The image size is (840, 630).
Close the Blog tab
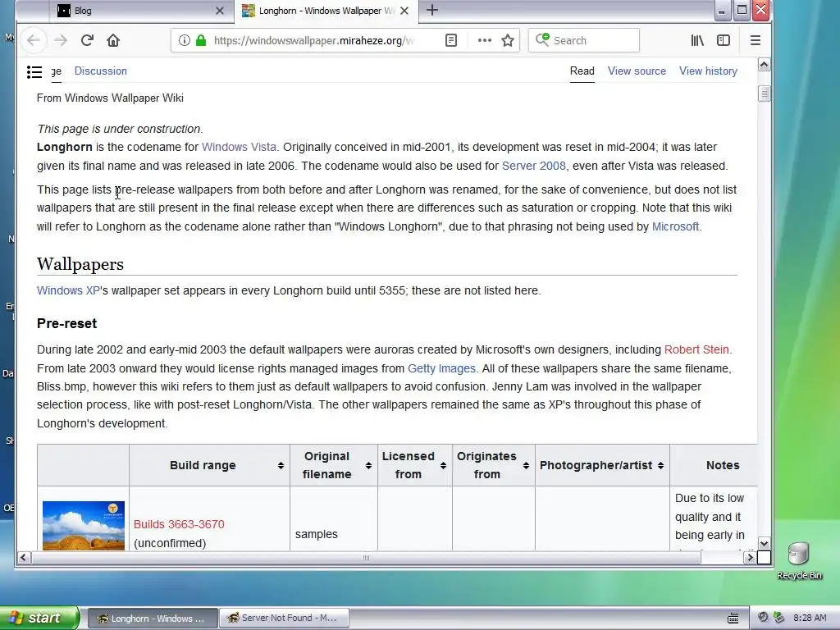[x=220, y=11]
